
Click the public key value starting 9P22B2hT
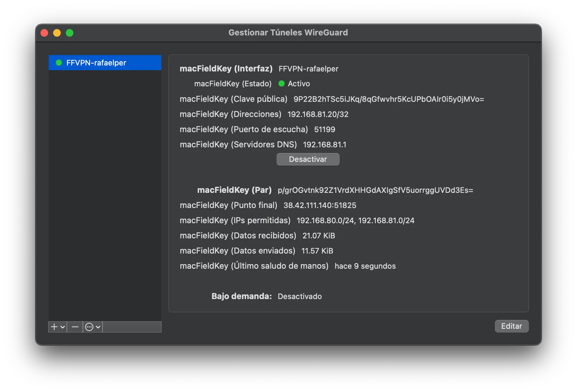[389, 99]
